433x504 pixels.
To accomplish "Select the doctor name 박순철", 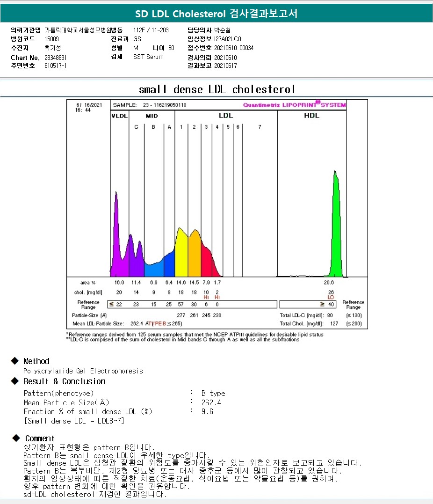I will coord(222,30).
